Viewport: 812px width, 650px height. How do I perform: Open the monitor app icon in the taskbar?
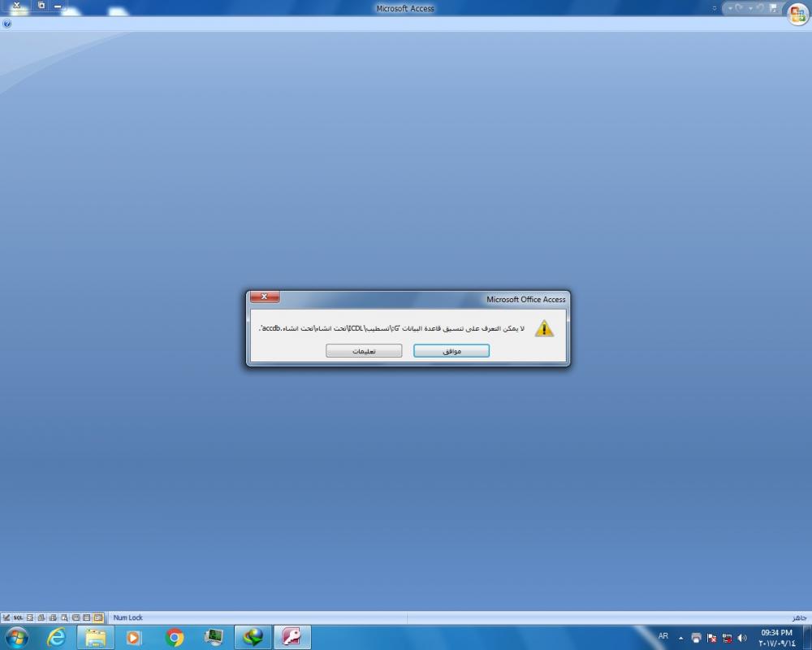click(214, 637)
